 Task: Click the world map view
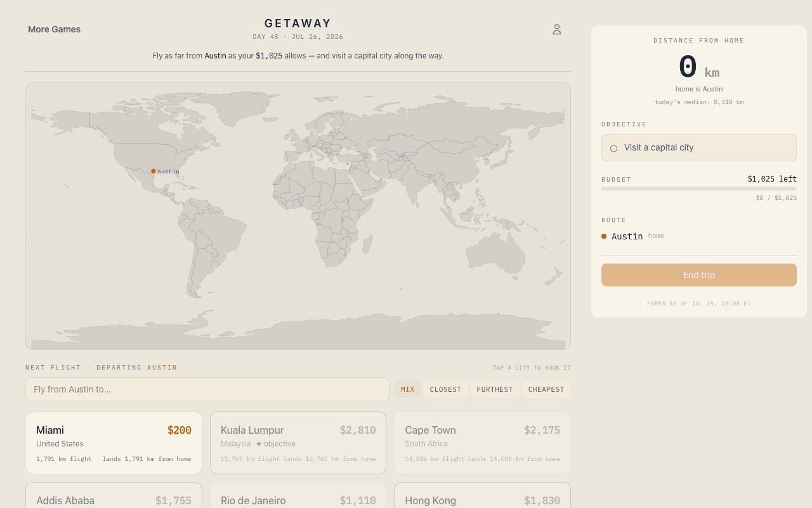pos(298,216)
